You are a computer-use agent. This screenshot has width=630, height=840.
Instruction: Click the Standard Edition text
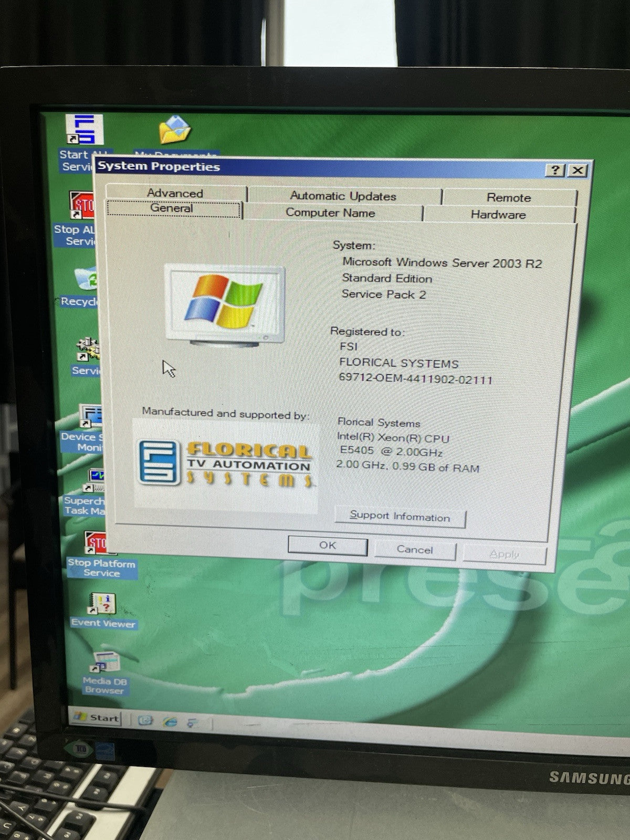pos(387,278)
